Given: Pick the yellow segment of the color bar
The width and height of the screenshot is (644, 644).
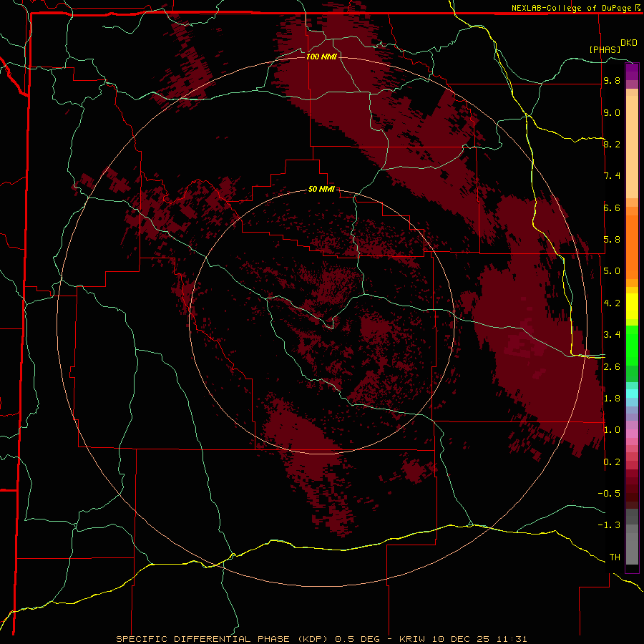Looking at the screenshot, I should (x=632, y=306).
